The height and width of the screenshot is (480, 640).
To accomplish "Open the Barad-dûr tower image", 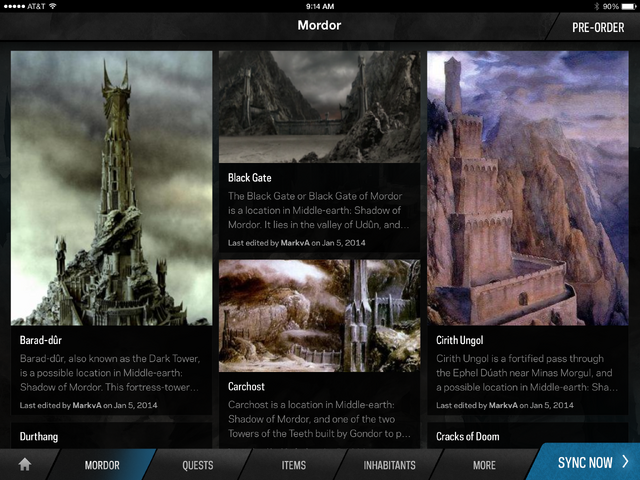I will click(111, 188).
